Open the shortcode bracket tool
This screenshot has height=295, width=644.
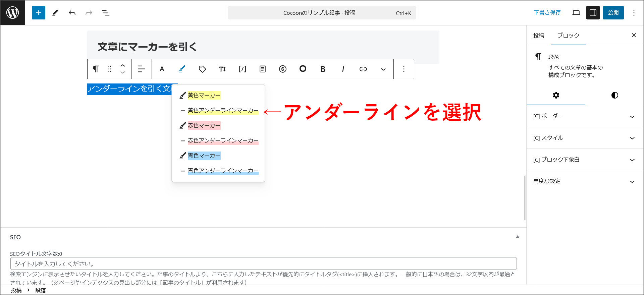pos(243,69)
